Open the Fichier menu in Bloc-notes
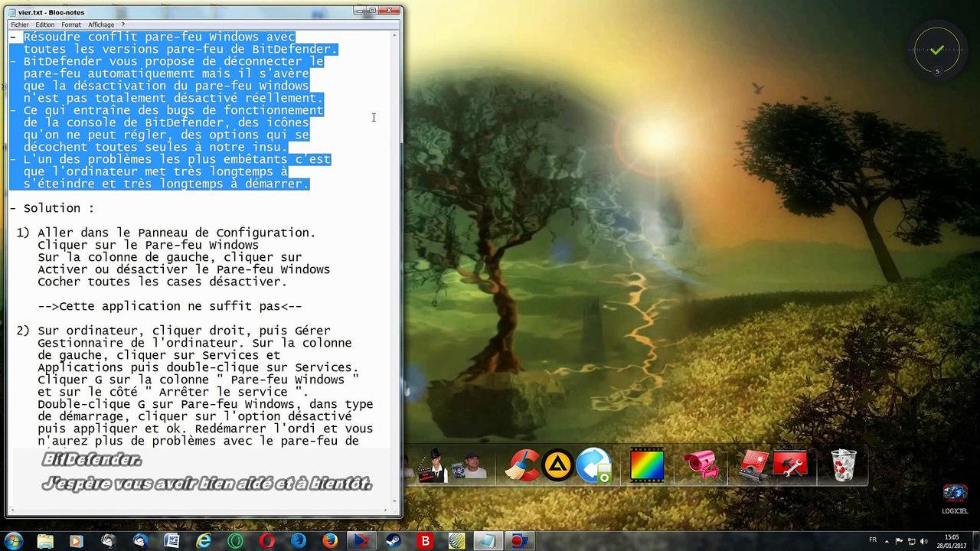The width and height of the screenshot is (980, 551). click(20, 24)
